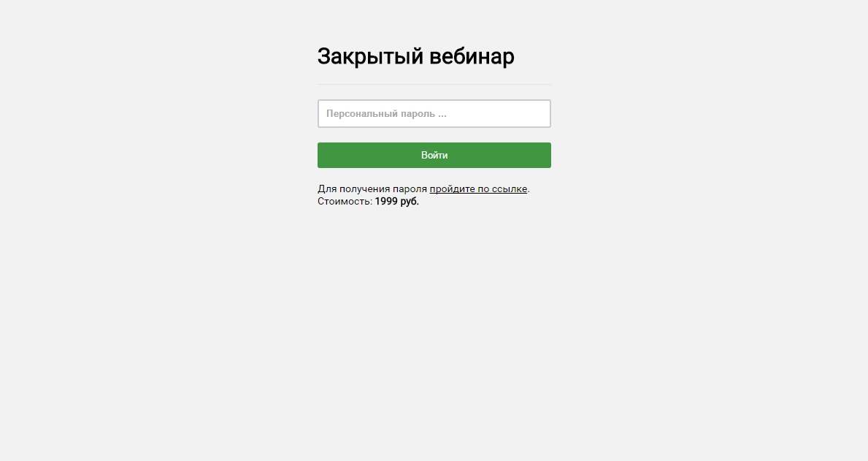Click the word пароля before the link
This screenshot has width=868, height=461.
click(410, 189)
